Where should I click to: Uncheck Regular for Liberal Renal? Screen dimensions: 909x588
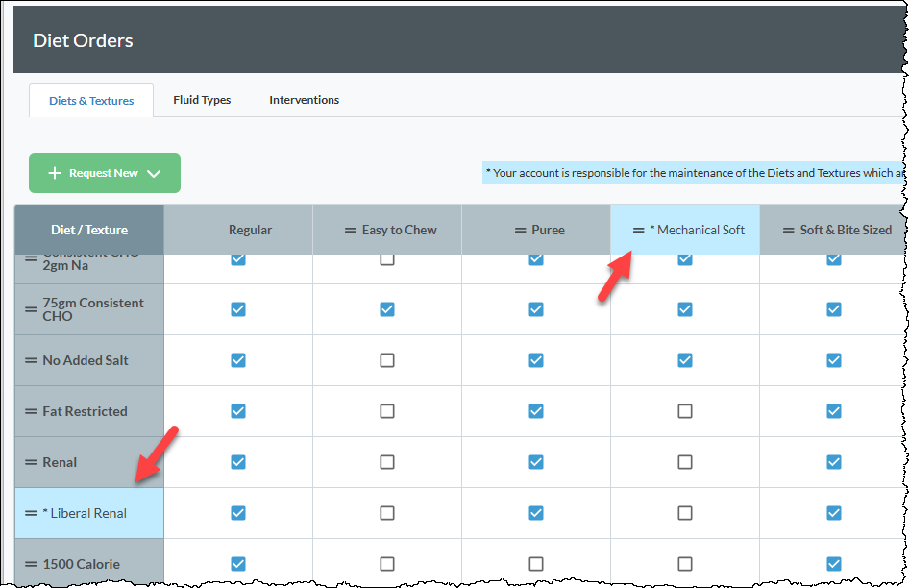point(238,514)
